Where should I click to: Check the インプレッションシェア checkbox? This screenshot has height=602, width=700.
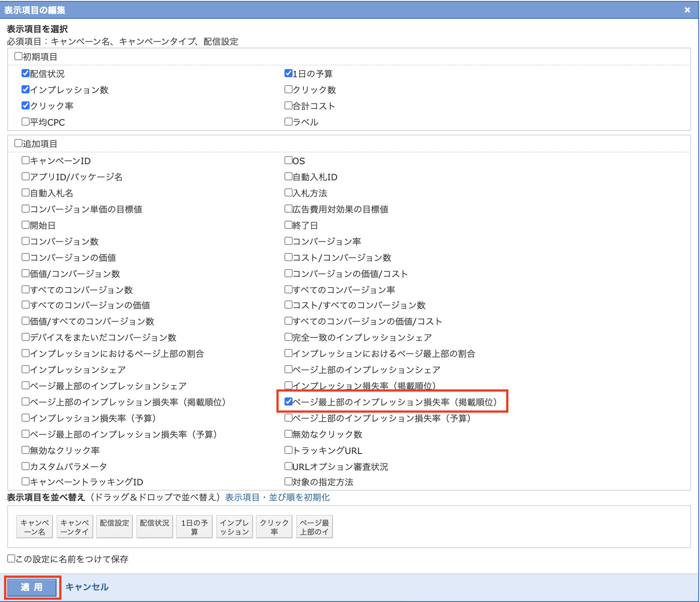pyautogui.click(x=26, y=369)
